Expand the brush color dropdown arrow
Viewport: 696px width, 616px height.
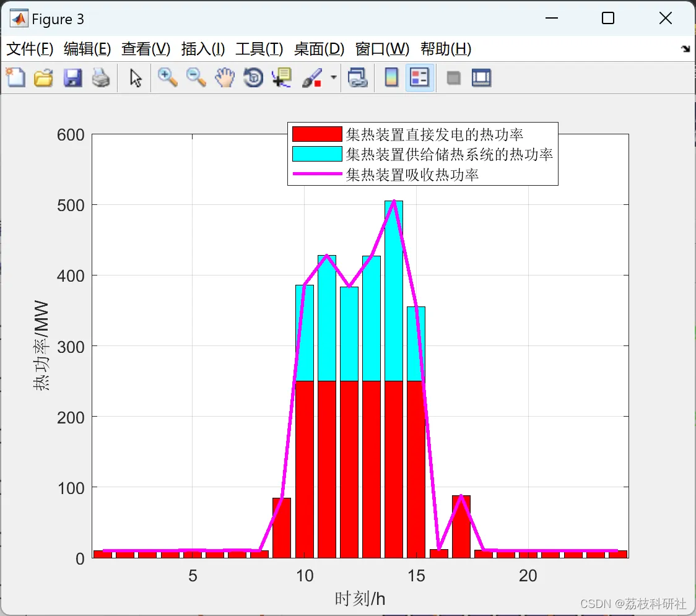pyautogui.click(x=333, y=77)
